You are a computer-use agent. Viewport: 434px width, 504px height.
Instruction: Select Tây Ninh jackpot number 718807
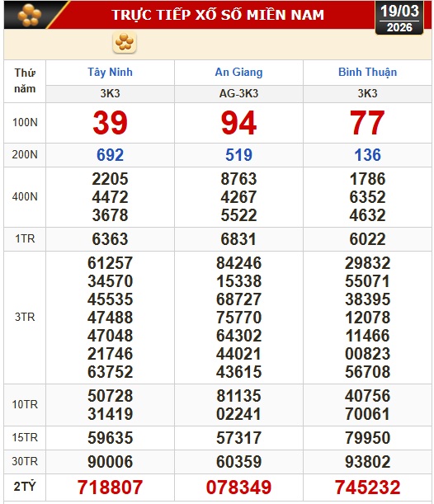tap(110, 488)
